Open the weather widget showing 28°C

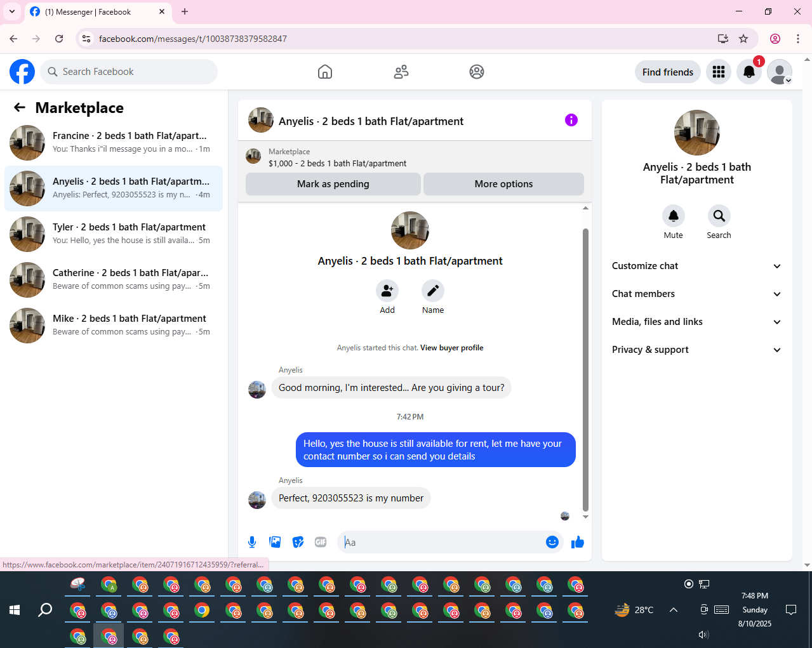(x=634, y=610)
